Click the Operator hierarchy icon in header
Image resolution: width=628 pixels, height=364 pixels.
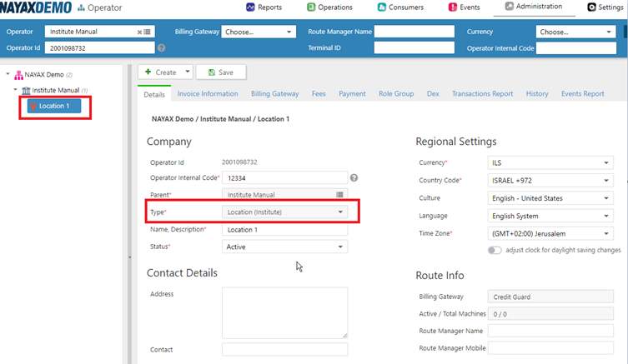coord(81,7)
